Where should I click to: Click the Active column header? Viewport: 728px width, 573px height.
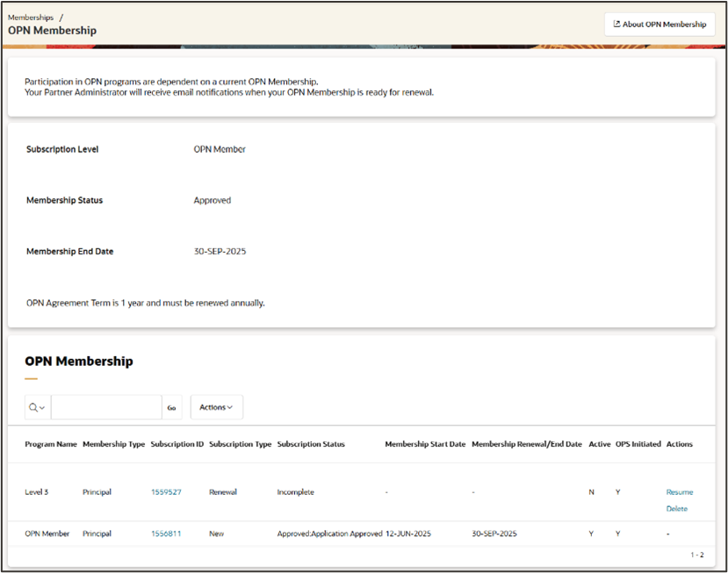pos(600,444)
